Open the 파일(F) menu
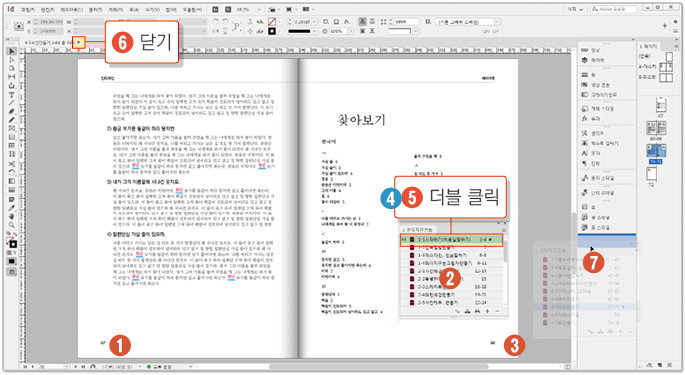The height and width of the screenshot is (375, 685). coord(28,9)
